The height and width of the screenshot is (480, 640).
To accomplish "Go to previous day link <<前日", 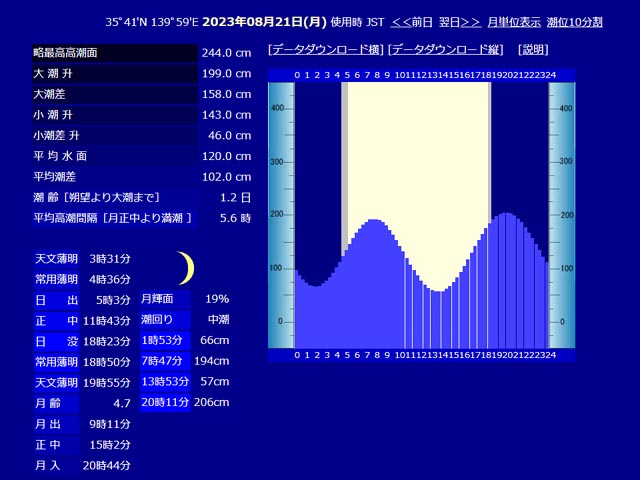I will tap(411, 22).
